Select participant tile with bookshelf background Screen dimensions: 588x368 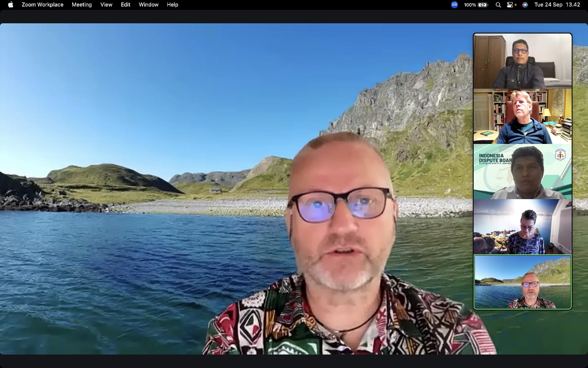(523, 117)
